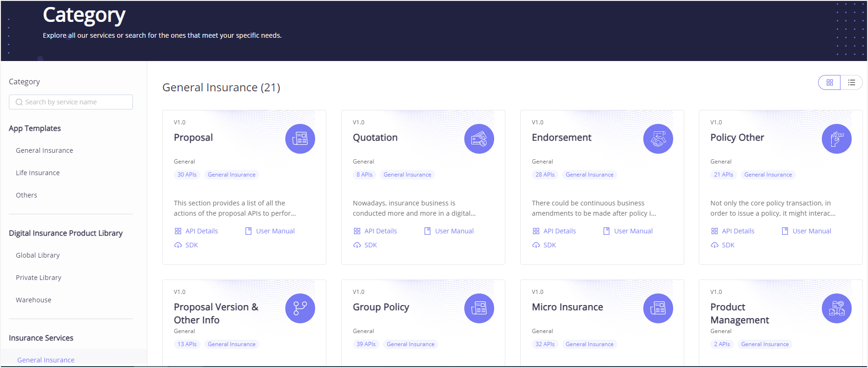This screenshot has height=368, width=868.
Task: Click General Insurance tag on Policy Other card
Action: [768, 175]
